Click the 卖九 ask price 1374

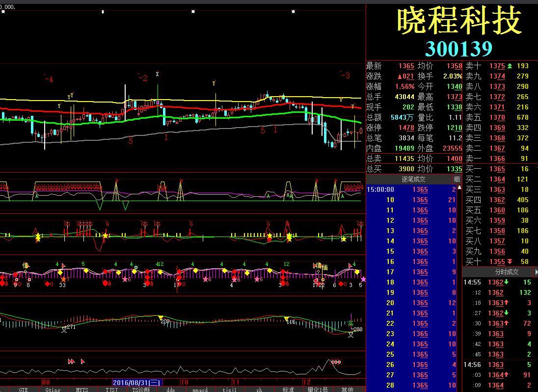(x=497, y=76)
